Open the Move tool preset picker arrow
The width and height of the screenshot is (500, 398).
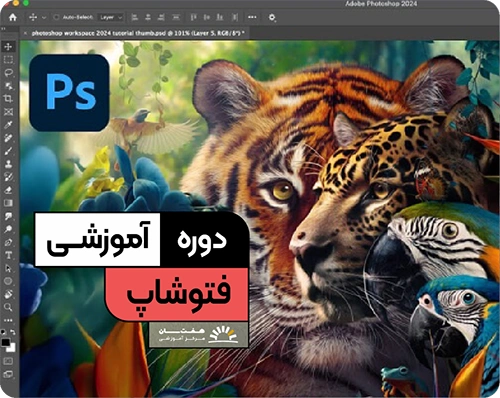[x=44, y=17]
